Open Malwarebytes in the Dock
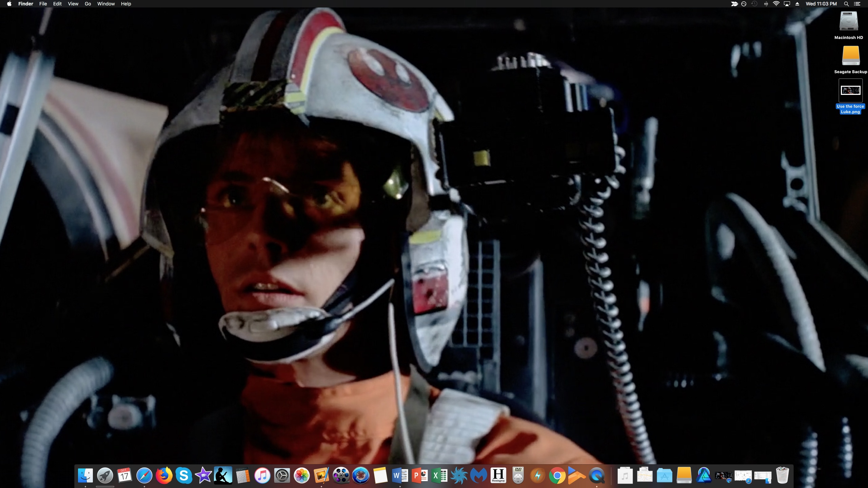This screenshot has width=868, height=488. [479, 475]
